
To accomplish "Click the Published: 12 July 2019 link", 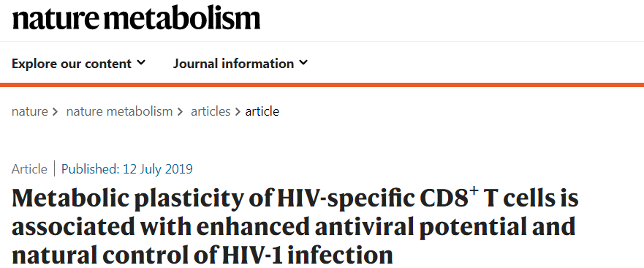I will 127,169.
